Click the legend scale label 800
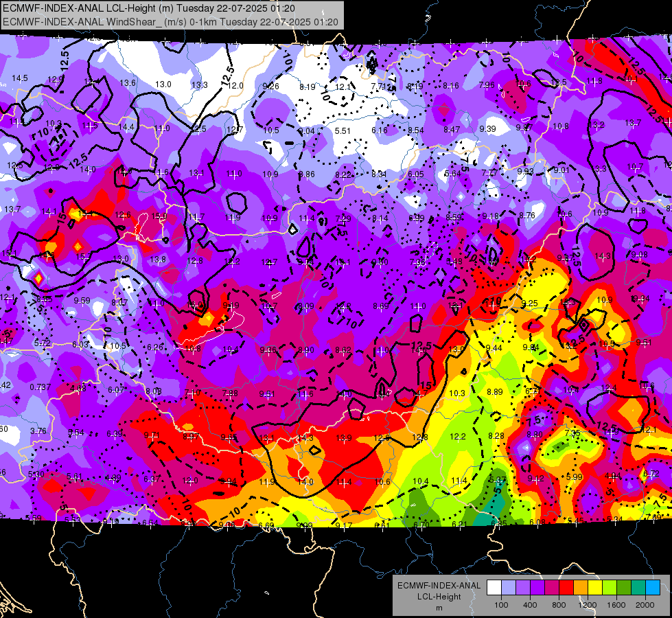672x618 pixels. 559,605
